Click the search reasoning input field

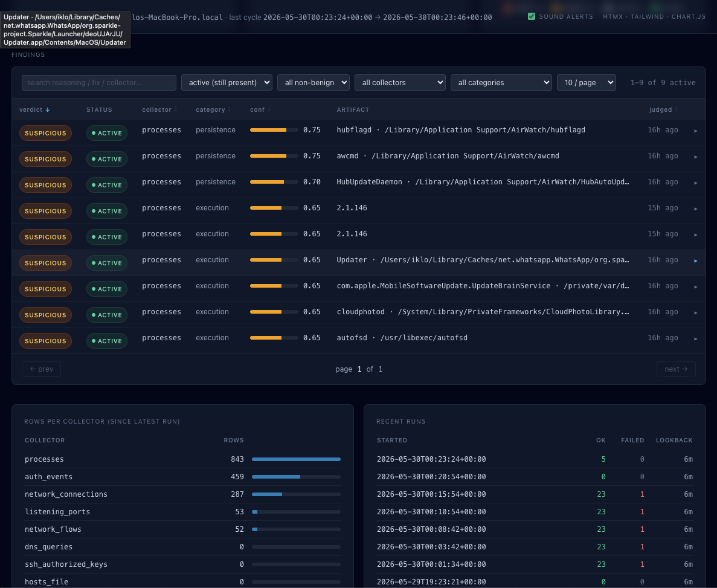point(99,83)
